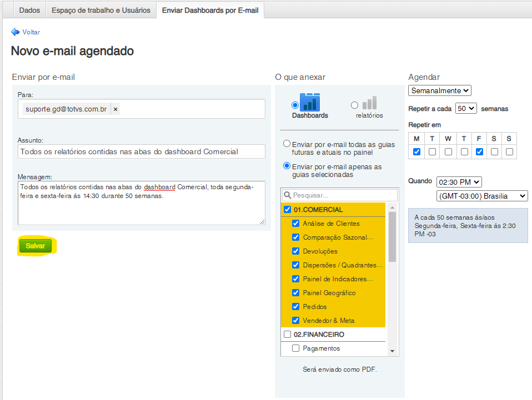Viewport: 532px width, 400px height.
Task: Click the green Salvar button
Action: click(x=36, y=246)
